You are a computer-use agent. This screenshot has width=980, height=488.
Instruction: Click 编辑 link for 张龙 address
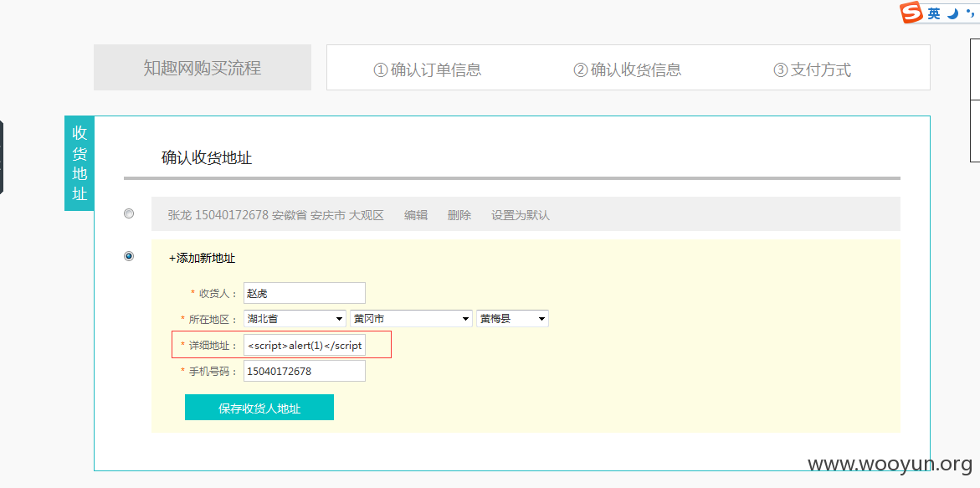416,216
